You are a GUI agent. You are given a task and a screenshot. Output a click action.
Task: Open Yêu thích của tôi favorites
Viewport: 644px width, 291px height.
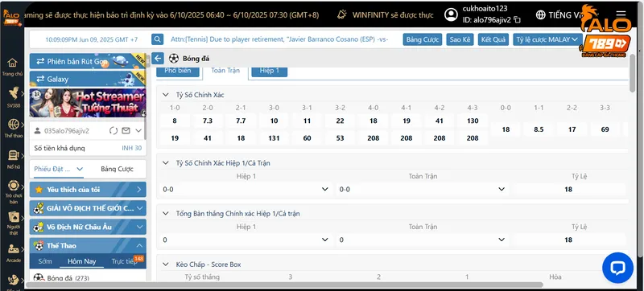(88, 190)
